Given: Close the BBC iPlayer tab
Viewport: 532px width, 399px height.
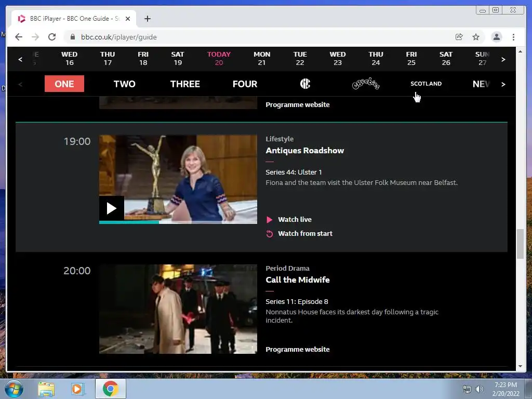Looking at the screenshot, I should [x=128, y=19].
